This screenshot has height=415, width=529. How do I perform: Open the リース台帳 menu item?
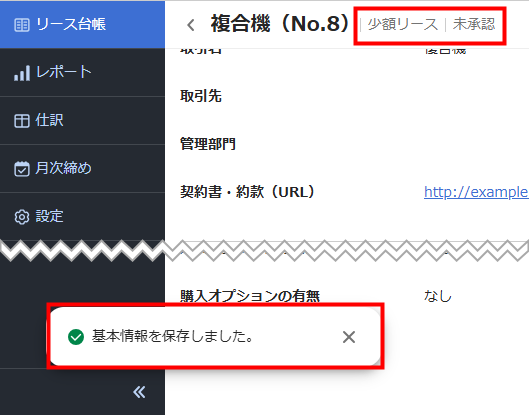(x=82, y=24)
